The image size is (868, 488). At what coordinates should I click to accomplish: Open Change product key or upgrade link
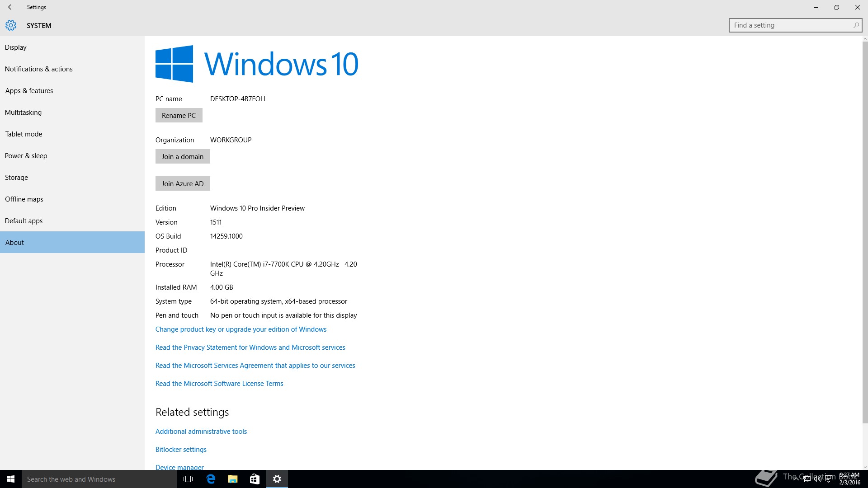[x=241, y=329]
